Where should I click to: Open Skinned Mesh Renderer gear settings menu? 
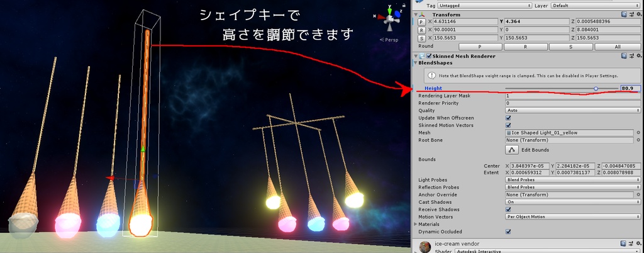[x=639, y=56]
